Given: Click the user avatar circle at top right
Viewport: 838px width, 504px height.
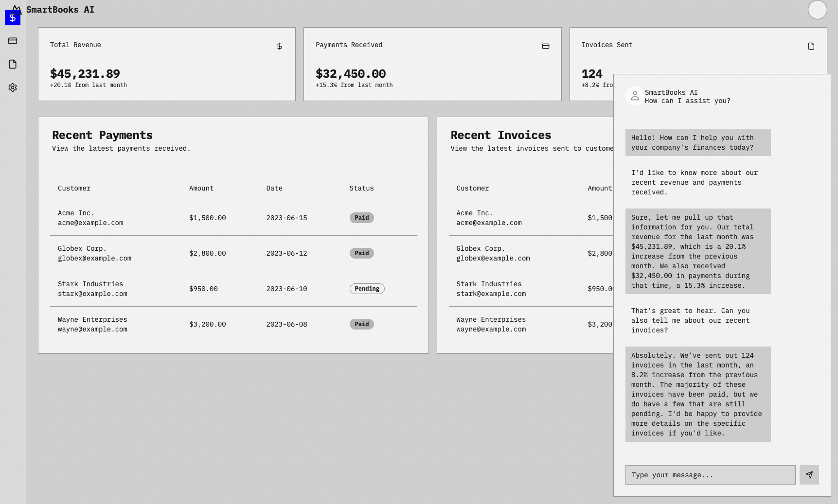Looking at the screenshot, I should point(817,10).
